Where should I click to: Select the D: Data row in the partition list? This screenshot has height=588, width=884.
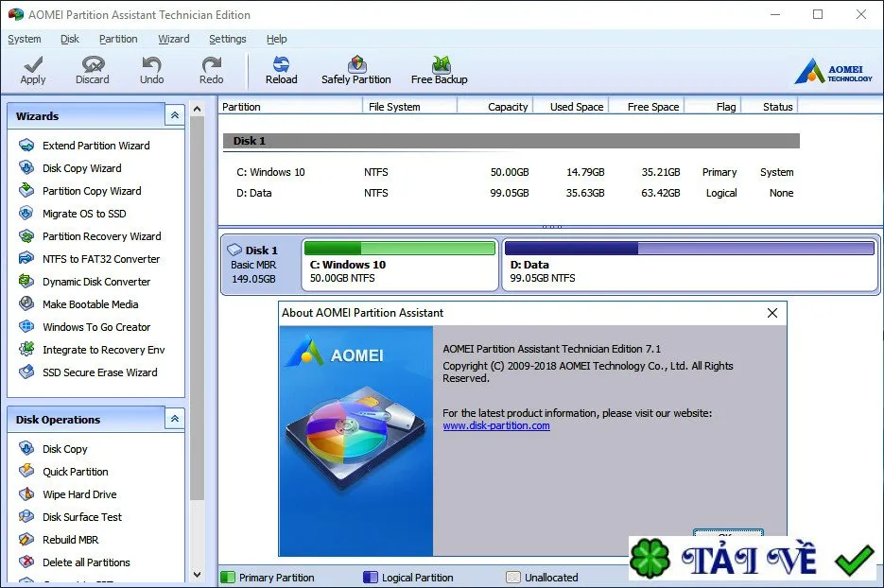[514, 193]
